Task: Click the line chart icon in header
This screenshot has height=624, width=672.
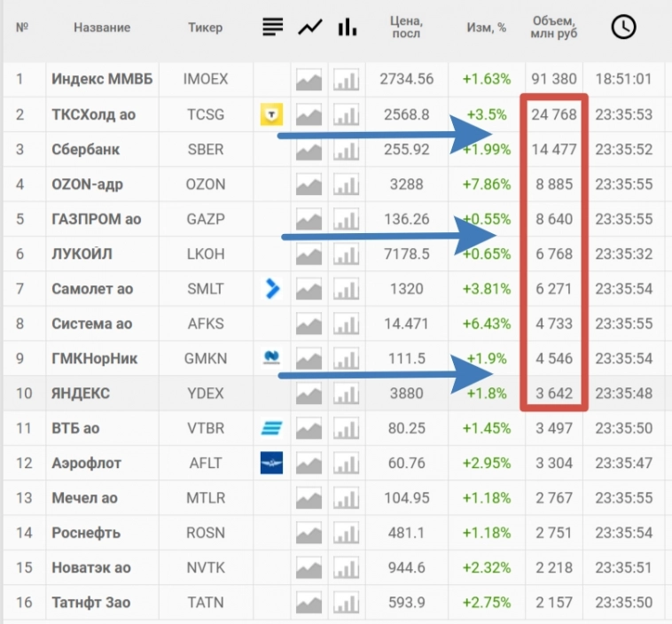Action: click(309, 27)
